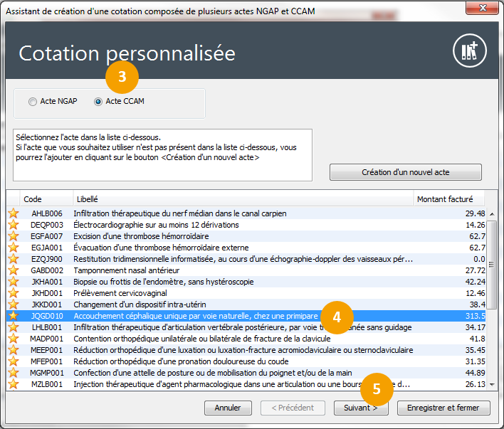Click the Suivant button
The width and height of the screenshot is (504, 429).
point(360,408)
